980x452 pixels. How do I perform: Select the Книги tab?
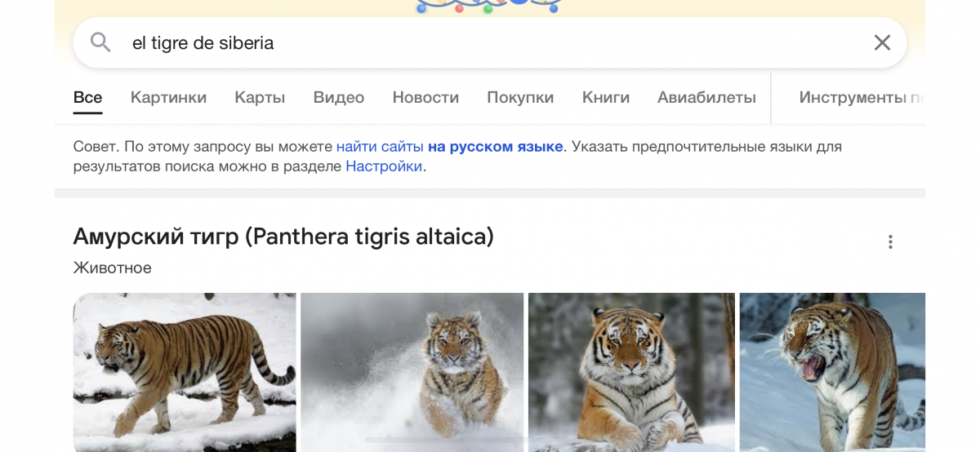[605, 98]
